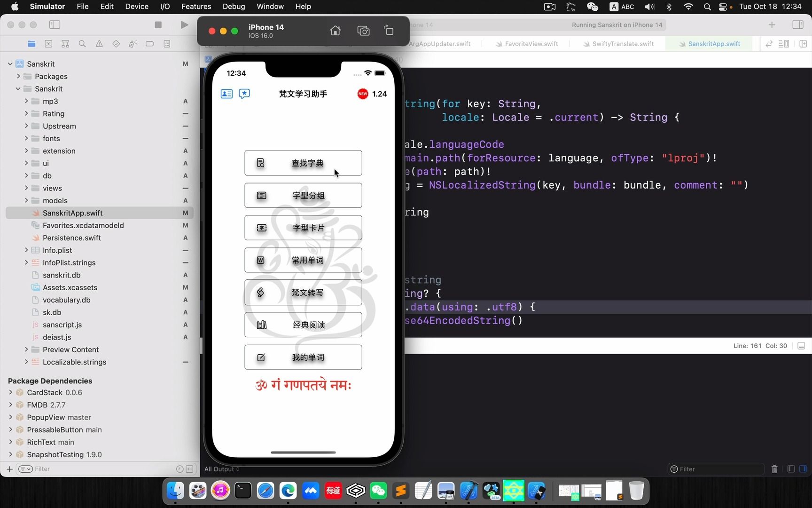Expand the Packages folder

(18, 76)
